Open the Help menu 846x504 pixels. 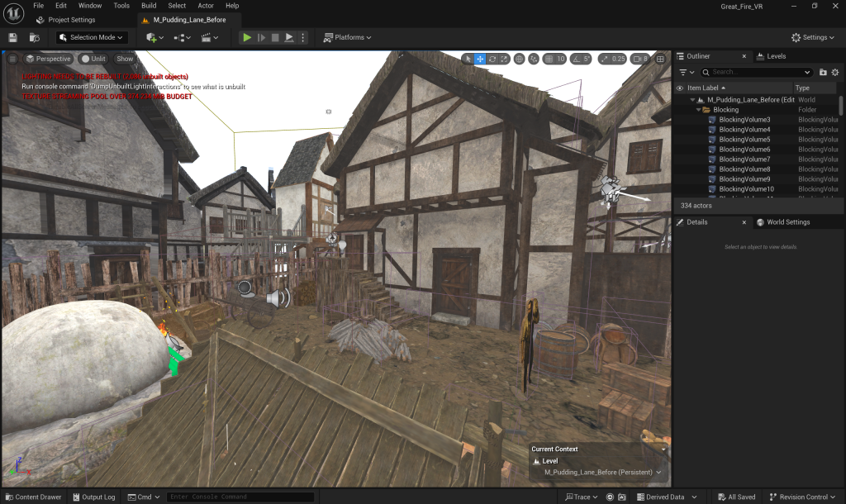[232, 6]
